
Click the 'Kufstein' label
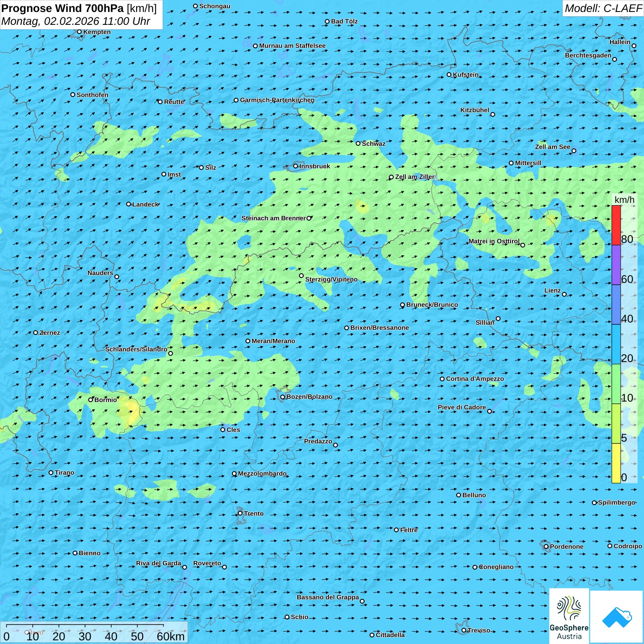pyautogui.click(x=466, y=75)
